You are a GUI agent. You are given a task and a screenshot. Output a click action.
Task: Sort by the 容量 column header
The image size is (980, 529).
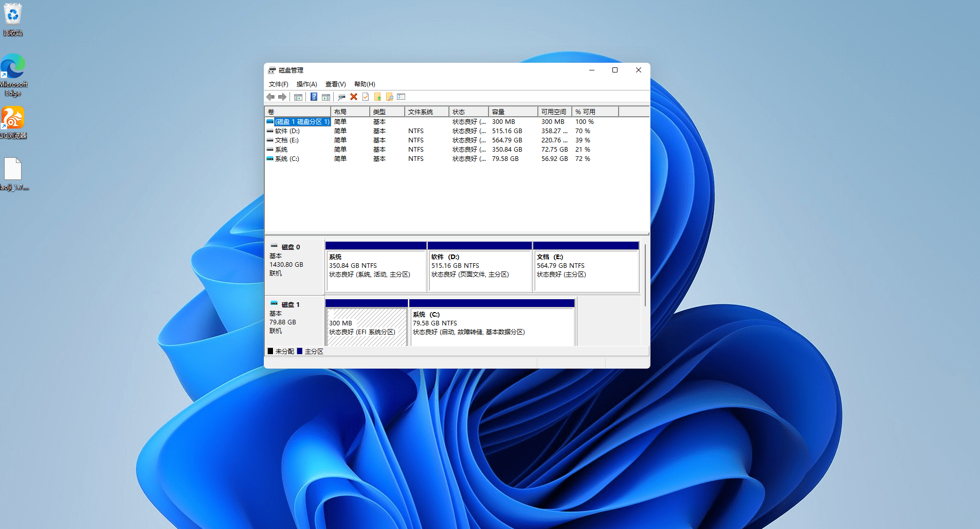(x=513, y=112)
